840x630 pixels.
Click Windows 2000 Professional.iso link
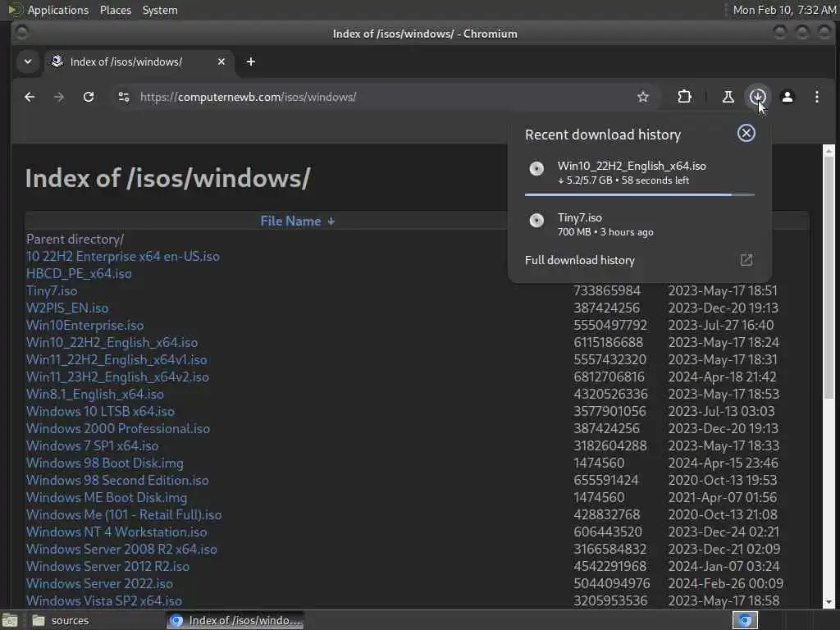click(x=118, y=428)
